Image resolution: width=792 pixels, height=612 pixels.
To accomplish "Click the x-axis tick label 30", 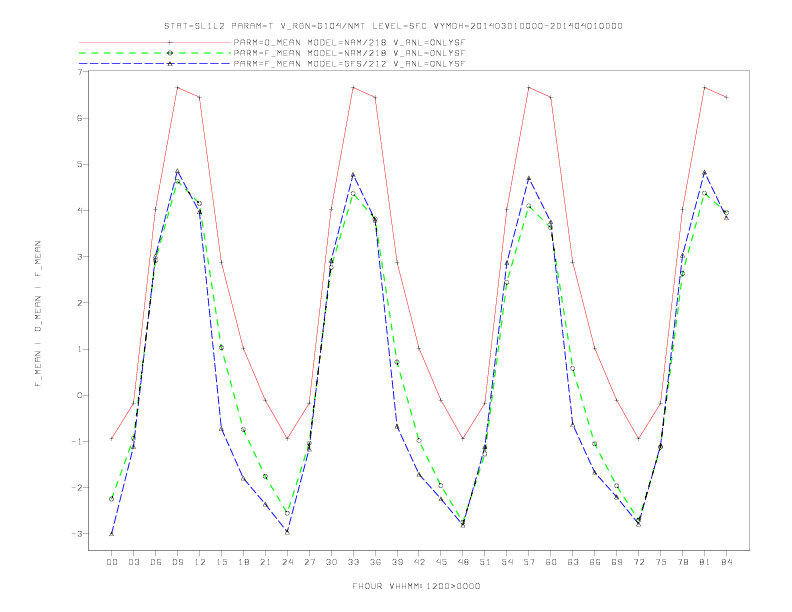I will coord(331,562).
